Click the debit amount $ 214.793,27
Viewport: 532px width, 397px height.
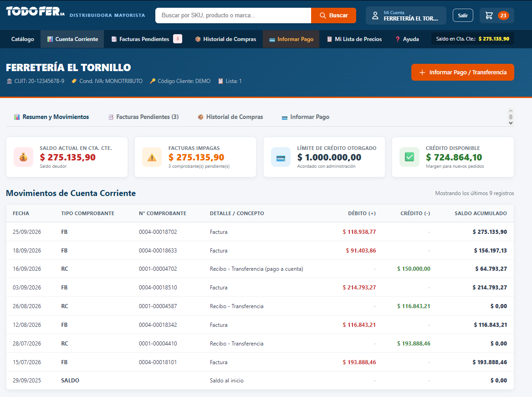click(359, 288)
